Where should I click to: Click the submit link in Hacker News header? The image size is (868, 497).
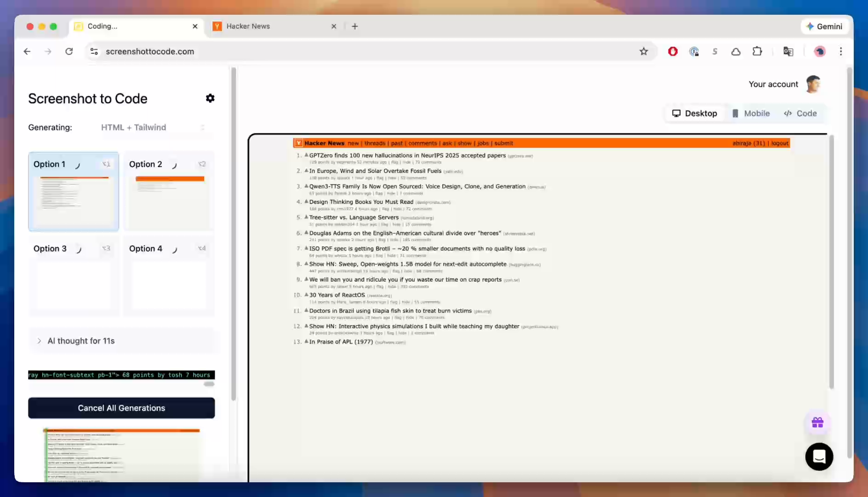pyautogui.click(x=503, y=143)
